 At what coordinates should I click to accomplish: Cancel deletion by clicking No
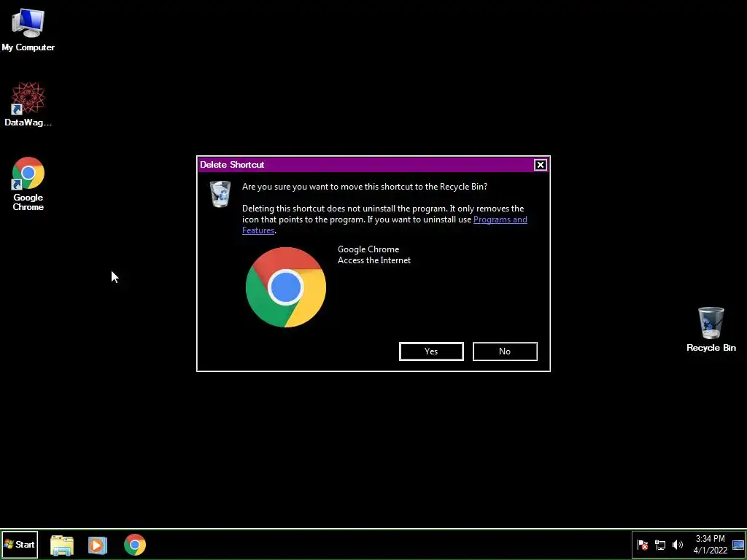click(x=505, y=351)
